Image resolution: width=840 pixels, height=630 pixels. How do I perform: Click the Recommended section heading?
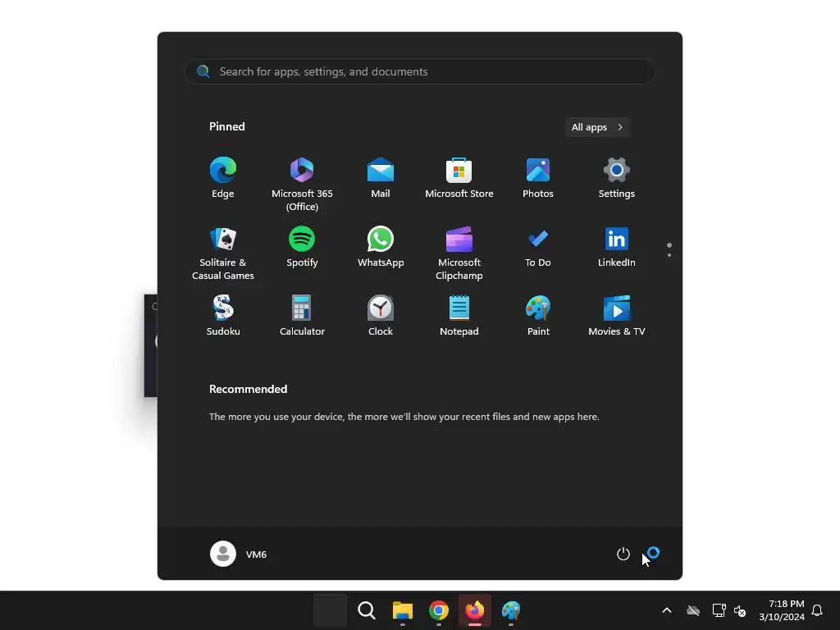click(248, 389)
